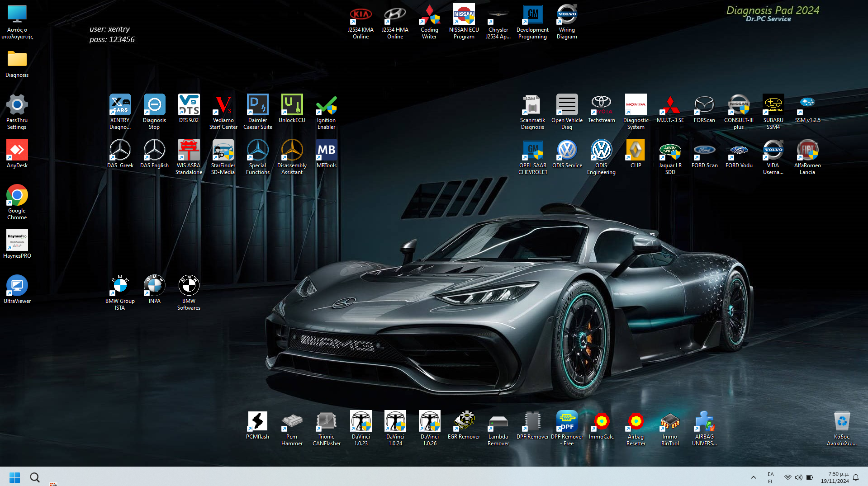Screen dimensions: 868x486
Task: Launch AnyDesk from the desktop
Action: (x=17, y=154)
